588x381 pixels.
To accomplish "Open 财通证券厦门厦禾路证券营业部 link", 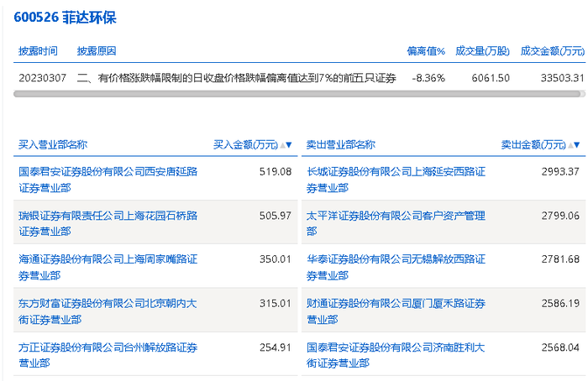I will click(396, 311).
